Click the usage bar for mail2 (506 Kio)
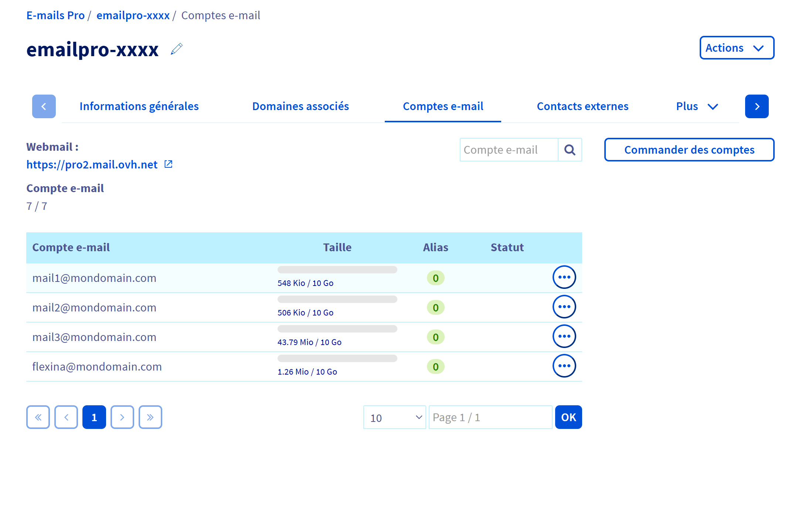 point(337,299)
